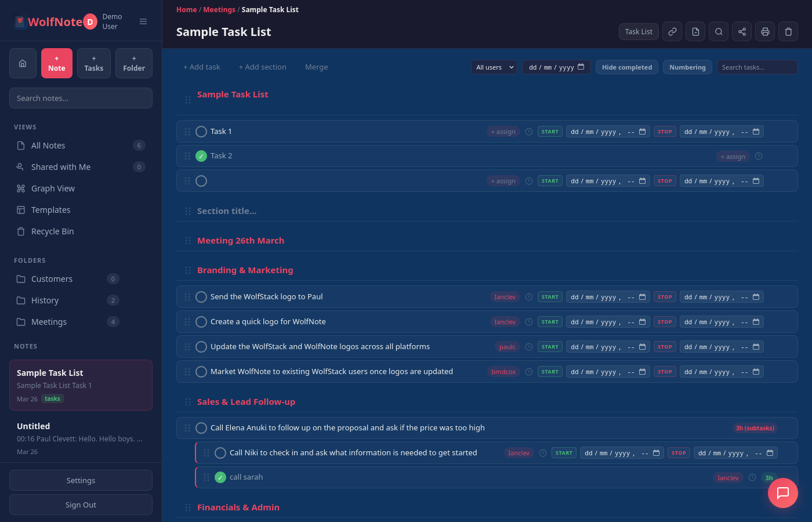812x522 pixels.
Task: Complete Update the WolfStack and WolfNote logos task
Action: pyautogui.click(x=201, y=347)
